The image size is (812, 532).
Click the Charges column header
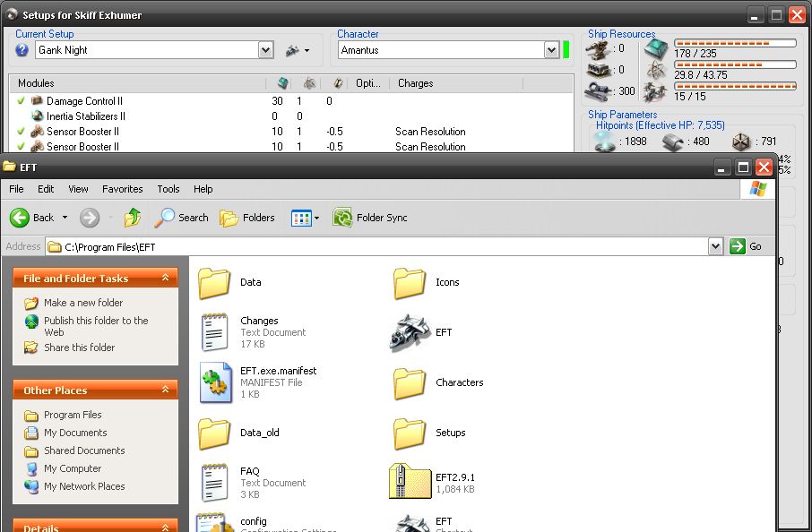click(458, 83)
